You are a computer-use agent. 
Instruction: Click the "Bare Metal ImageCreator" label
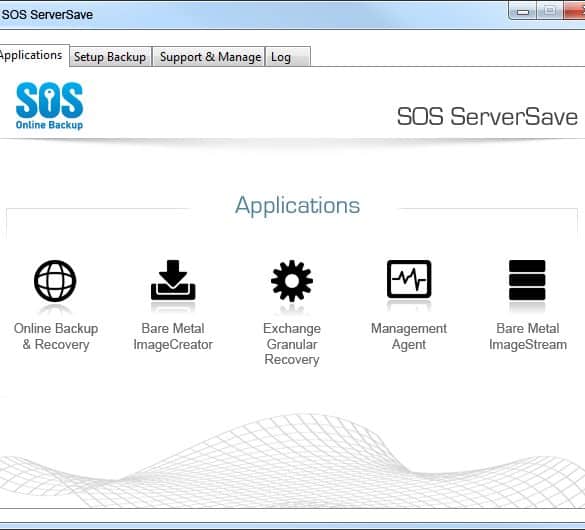(173, 336)
